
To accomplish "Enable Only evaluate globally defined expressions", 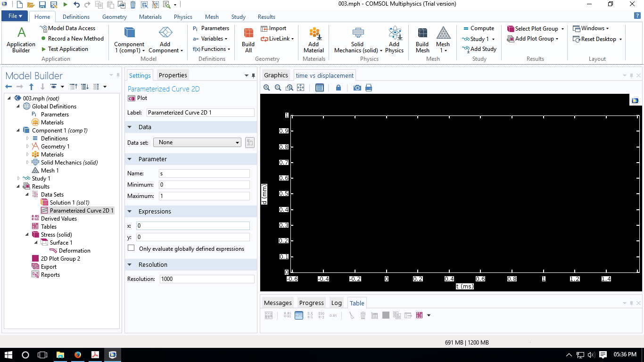I will pyautogui.click(x=131, y=248).
